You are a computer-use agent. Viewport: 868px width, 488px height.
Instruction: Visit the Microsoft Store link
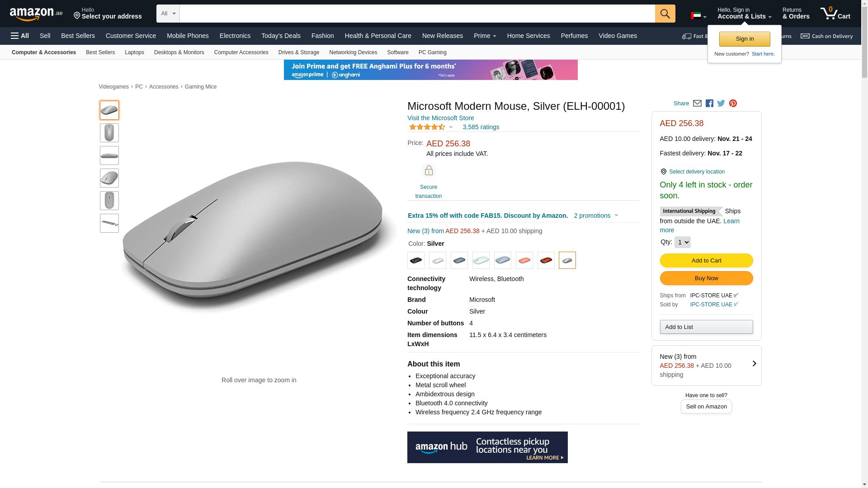tap(440, 118)
